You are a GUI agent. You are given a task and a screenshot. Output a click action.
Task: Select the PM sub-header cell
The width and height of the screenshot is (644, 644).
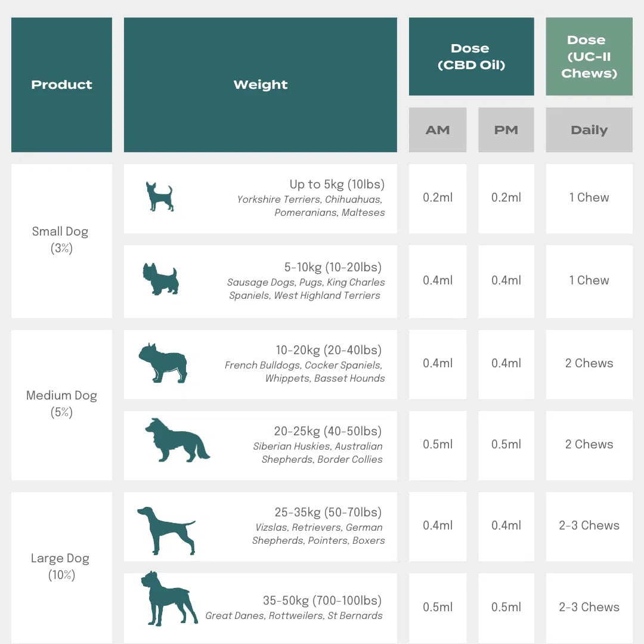[506, 130]
